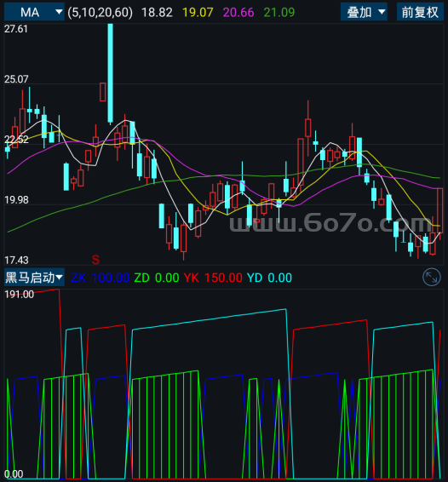
Task: Click the 27.61 price axis label
Action: (16, 29)
